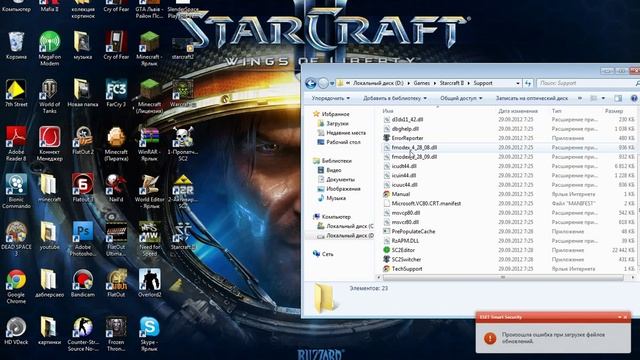Launch Adobe Photoshop shortcut

83,239
